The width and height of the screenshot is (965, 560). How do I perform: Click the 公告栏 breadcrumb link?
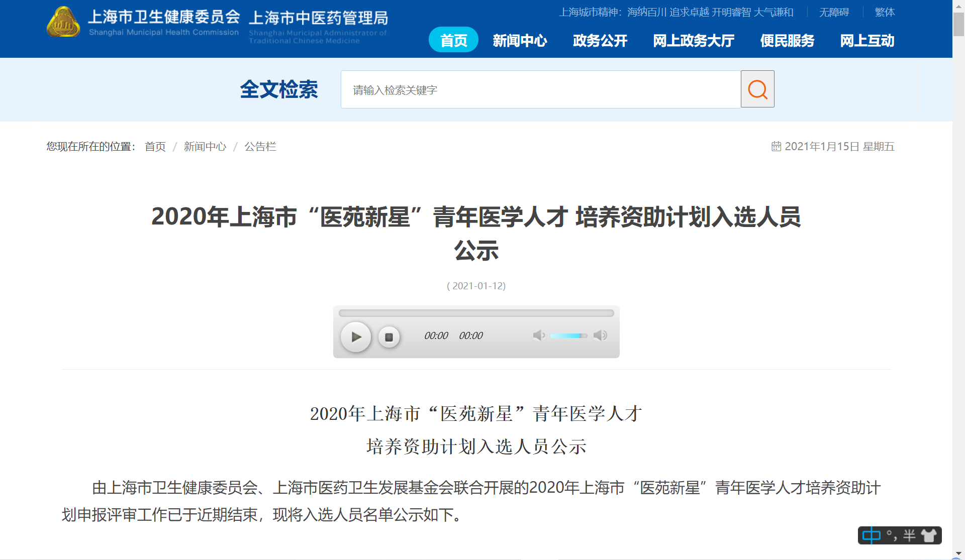[x=260, y=146]
